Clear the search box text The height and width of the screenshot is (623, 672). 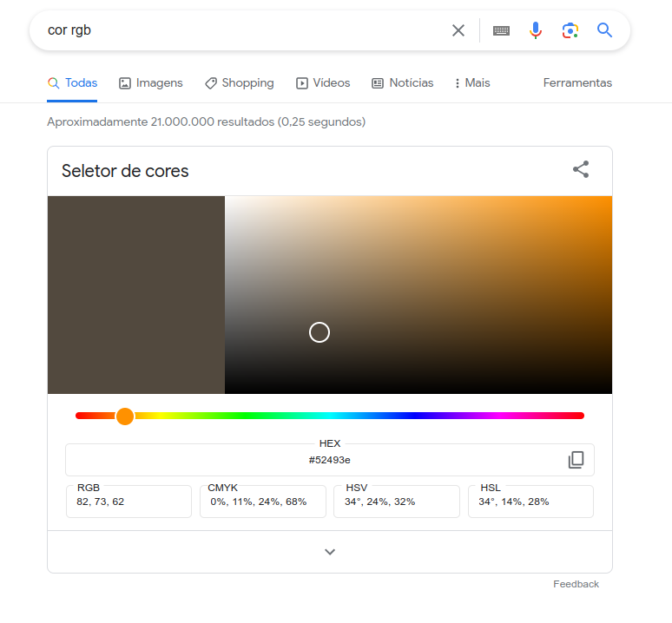coord(458,30)
